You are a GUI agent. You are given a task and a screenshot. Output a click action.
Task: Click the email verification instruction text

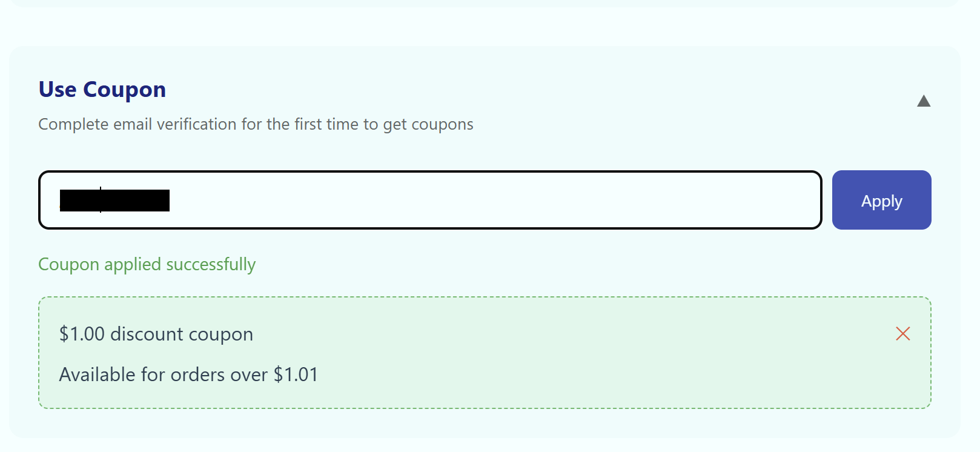click(x=256, y=124)
